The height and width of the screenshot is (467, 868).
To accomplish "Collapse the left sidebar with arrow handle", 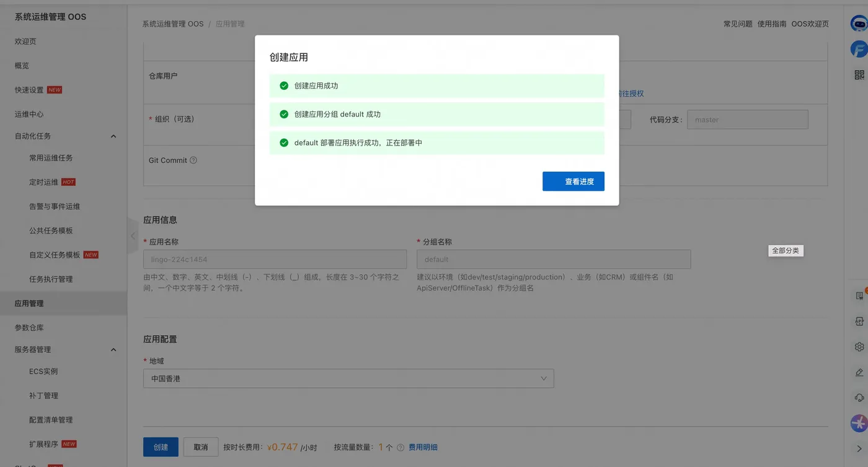I will pos(133,235).
